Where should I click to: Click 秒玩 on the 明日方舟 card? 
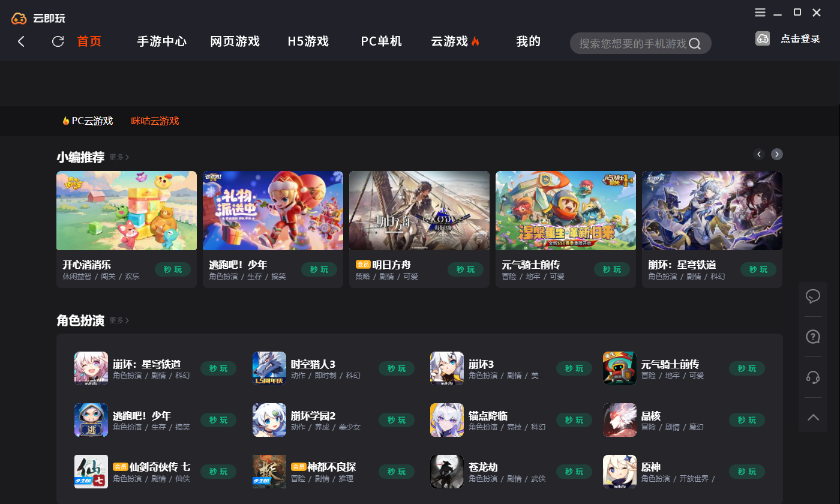pyautogui.click(x=466, y=269)
